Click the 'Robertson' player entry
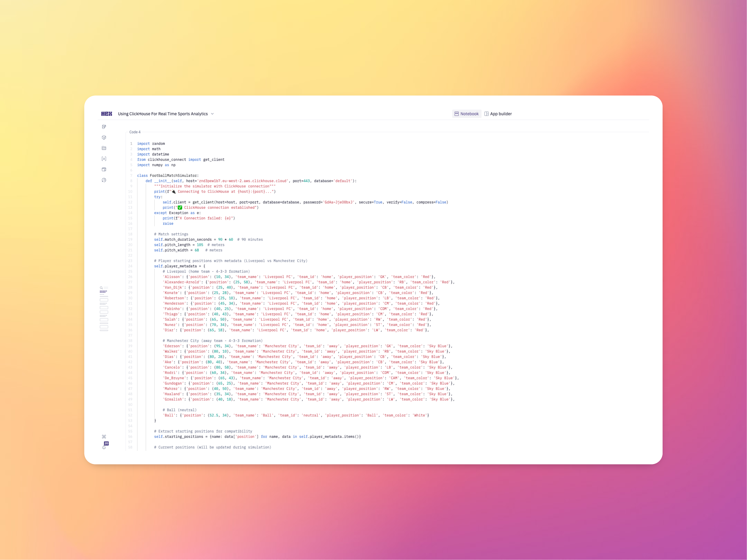This screenshot has width=747, height=560. pos(301,298)
